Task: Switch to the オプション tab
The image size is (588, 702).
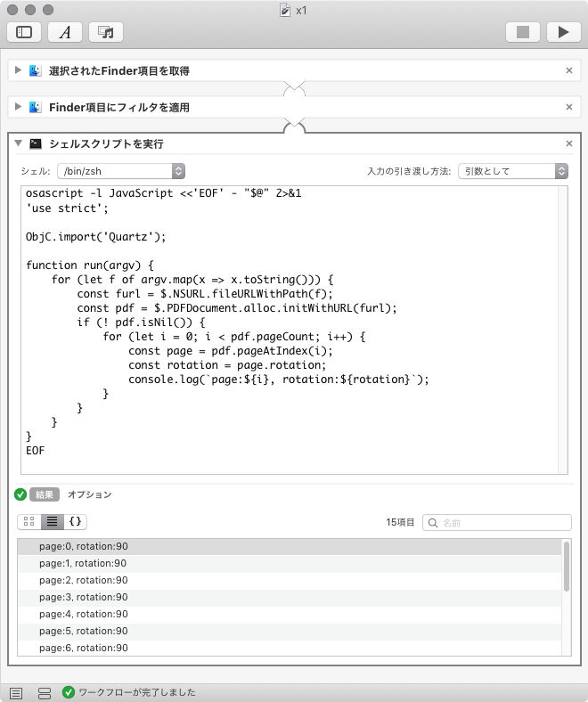Action: (90, 494)
